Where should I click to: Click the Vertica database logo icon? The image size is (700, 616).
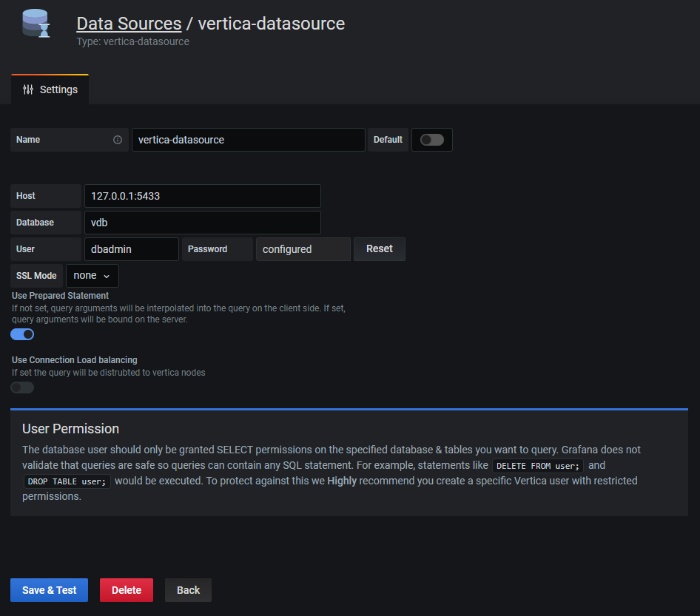coord(36,23)
